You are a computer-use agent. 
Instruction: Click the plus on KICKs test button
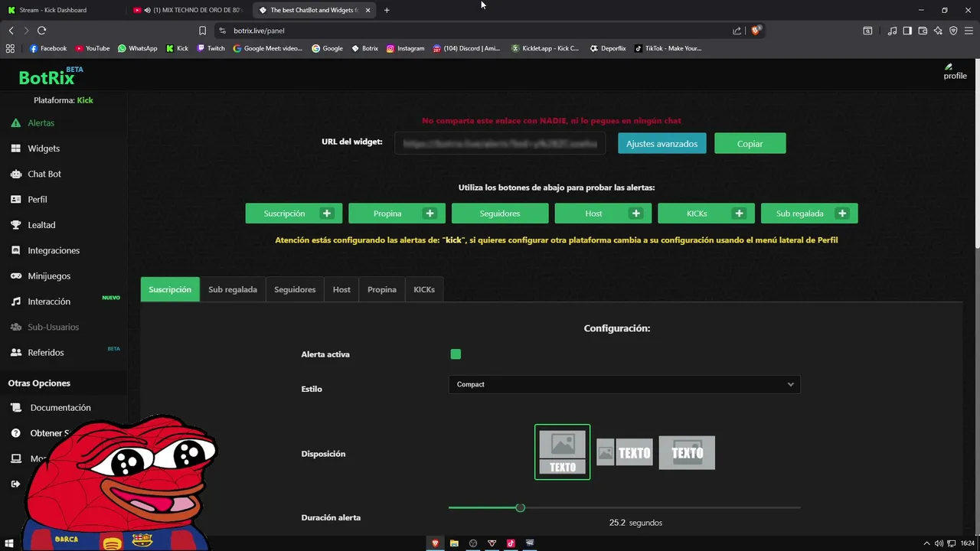[739, 214]
